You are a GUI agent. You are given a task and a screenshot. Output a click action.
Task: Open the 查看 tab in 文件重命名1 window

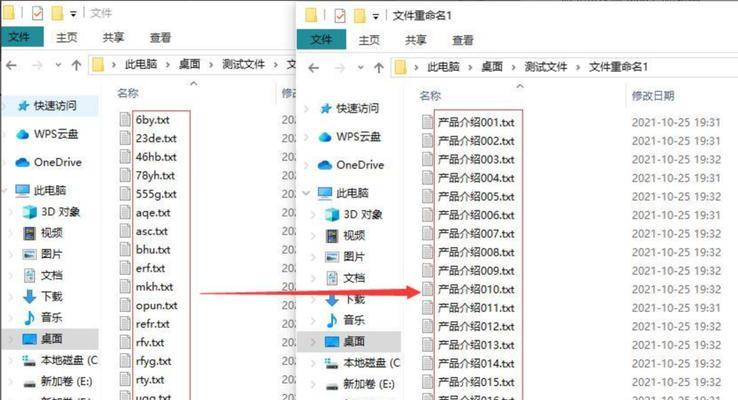pyautogui.click(x=463, y=40)
